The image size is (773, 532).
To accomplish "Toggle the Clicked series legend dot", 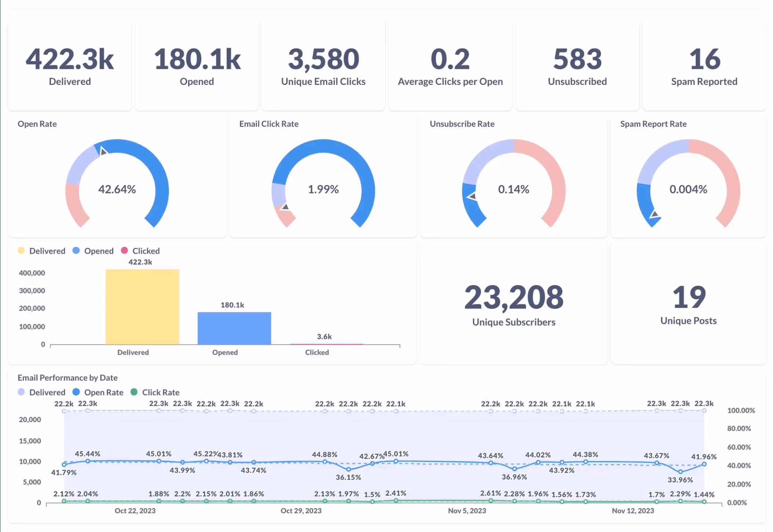I will tap(124, 251).
